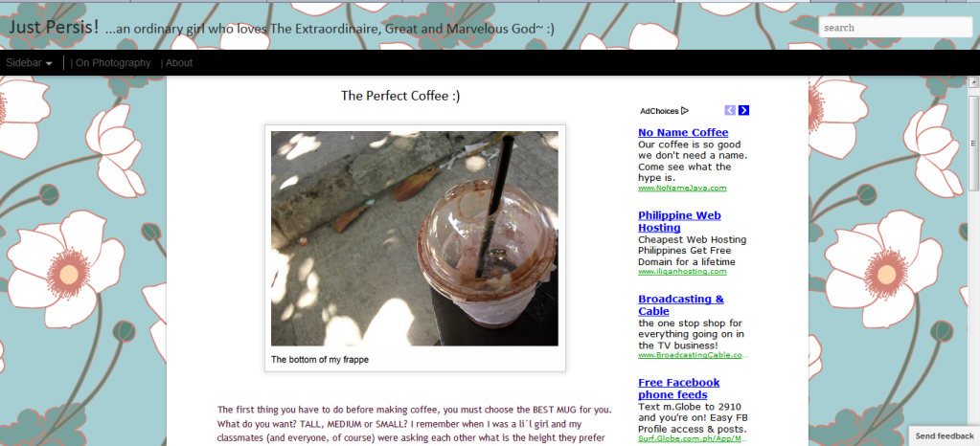Expand the Sidebar dropdown menu
The height and width of the screenshot is (446, 980).
click(29, 62)
